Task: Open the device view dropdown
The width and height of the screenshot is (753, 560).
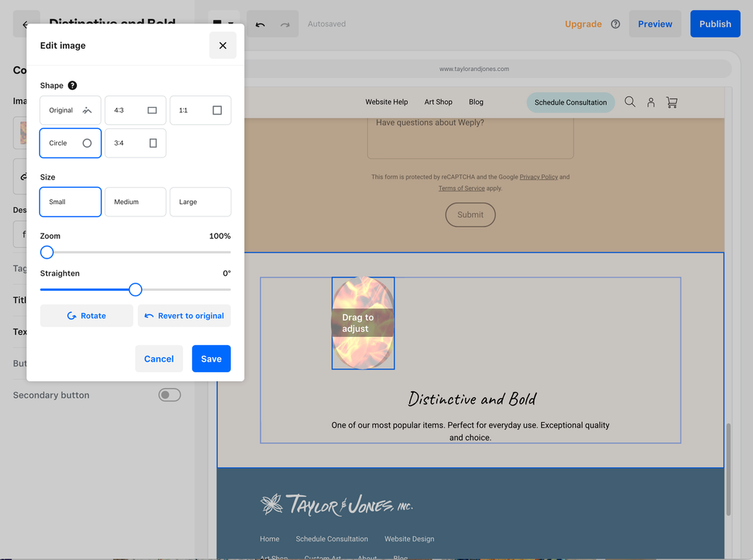Action: [223, 24]
